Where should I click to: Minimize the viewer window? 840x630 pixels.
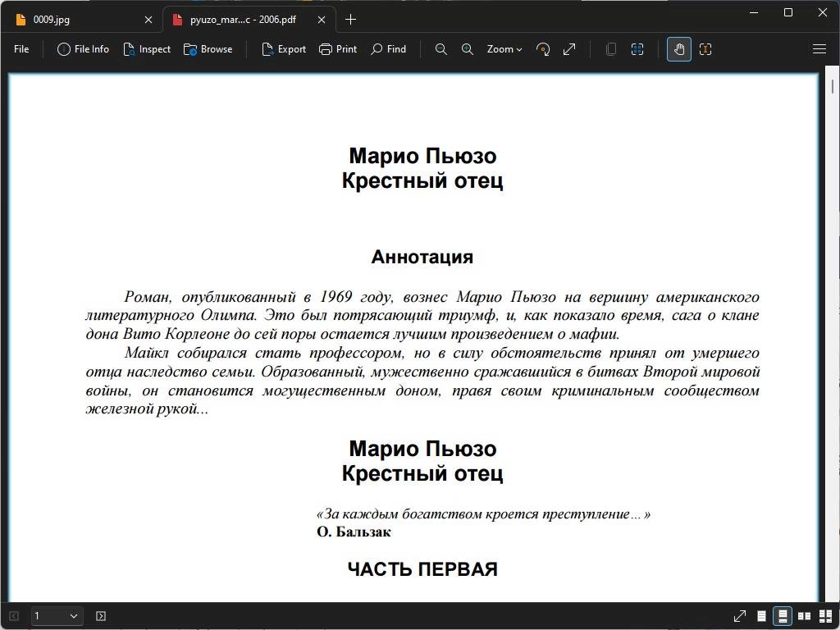click(x=754, y=12)
